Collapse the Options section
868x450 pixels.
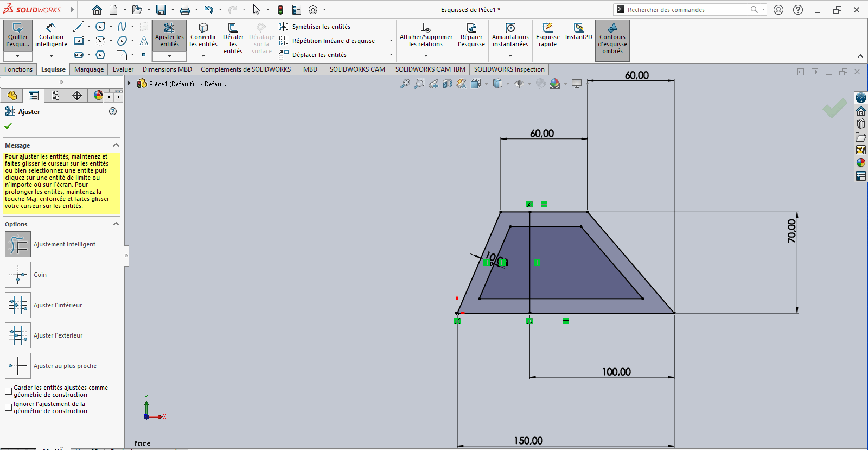coord(116,224)
